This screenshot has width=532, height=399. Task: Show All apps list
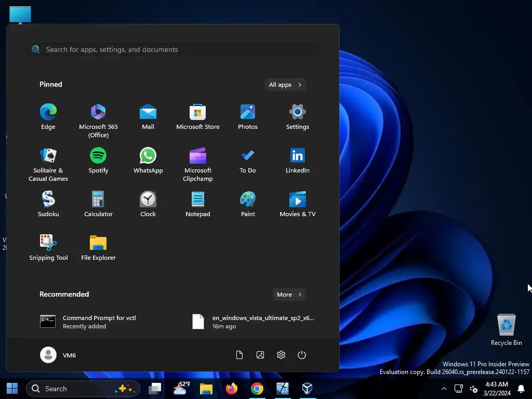(x=285, y=85)
